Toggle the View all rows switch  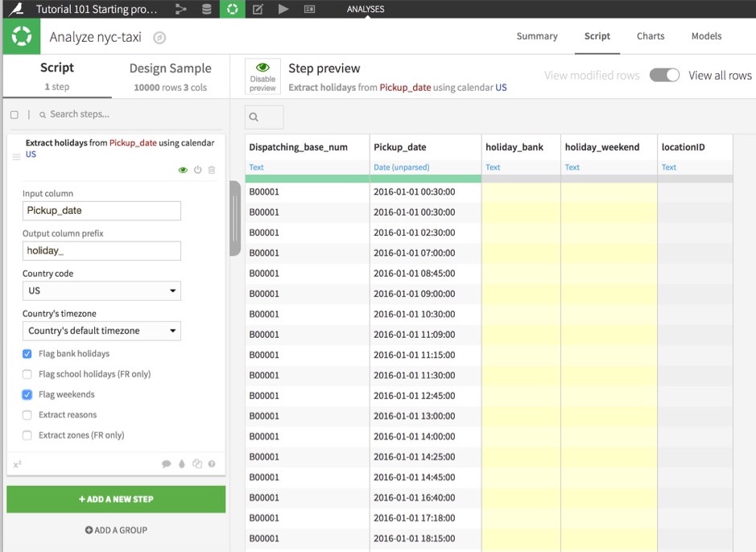(x=664, y=75)
